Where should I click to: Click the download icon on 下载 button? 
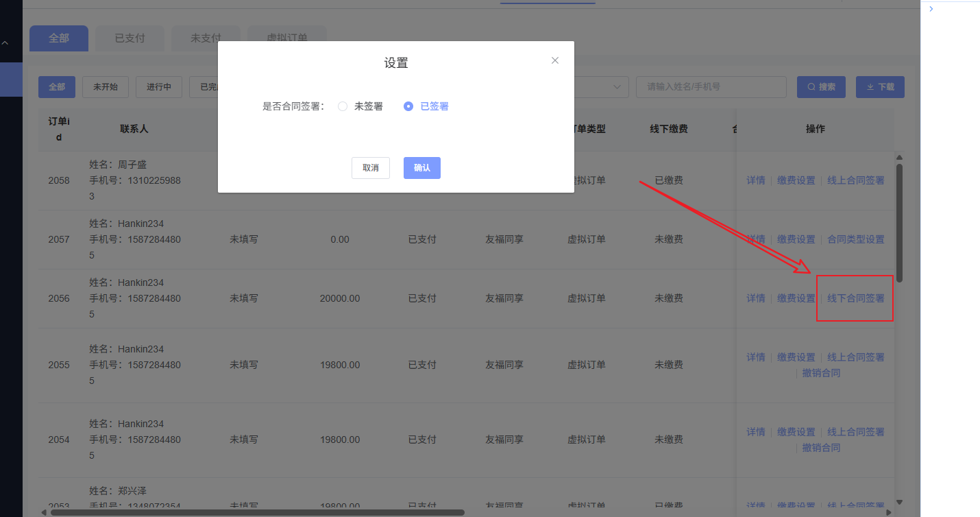pos(870,87)
